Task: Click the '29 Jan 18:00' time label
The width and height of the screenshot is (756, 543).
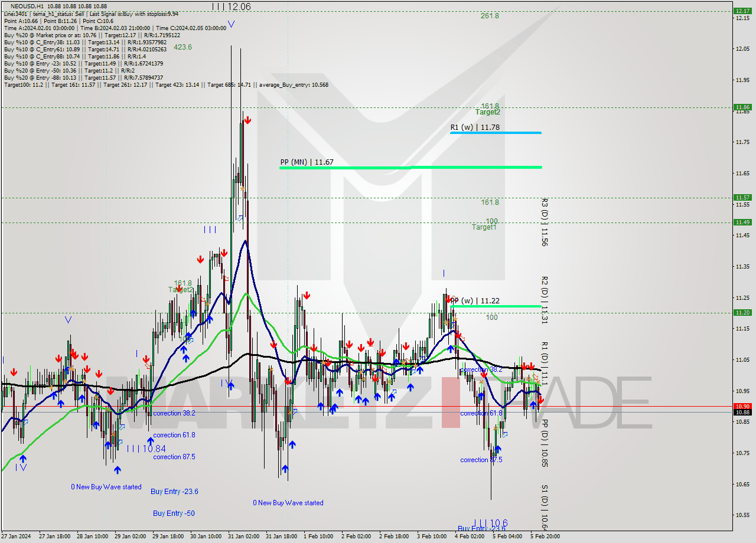Action: 167,537
